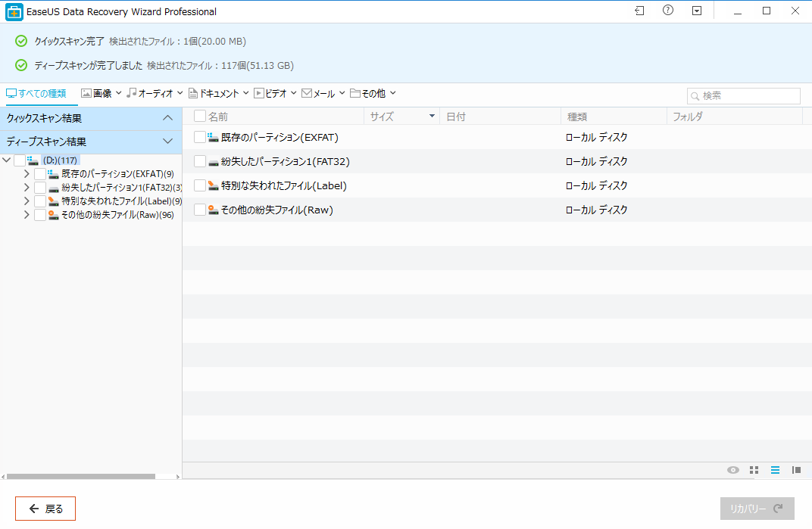Collapse the クイックスキャン結果 panel

[x=167, y=118]
